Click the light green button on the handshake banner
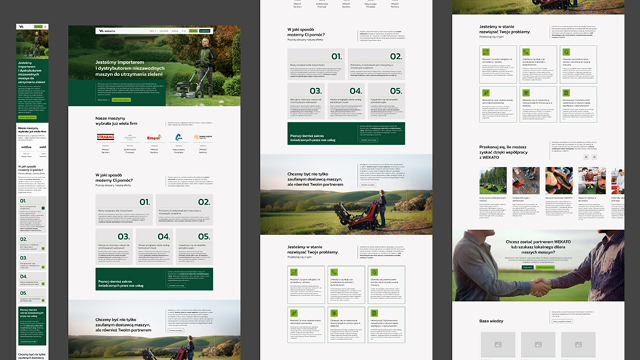This screenshot has width=640, height=360. [545, 267]
